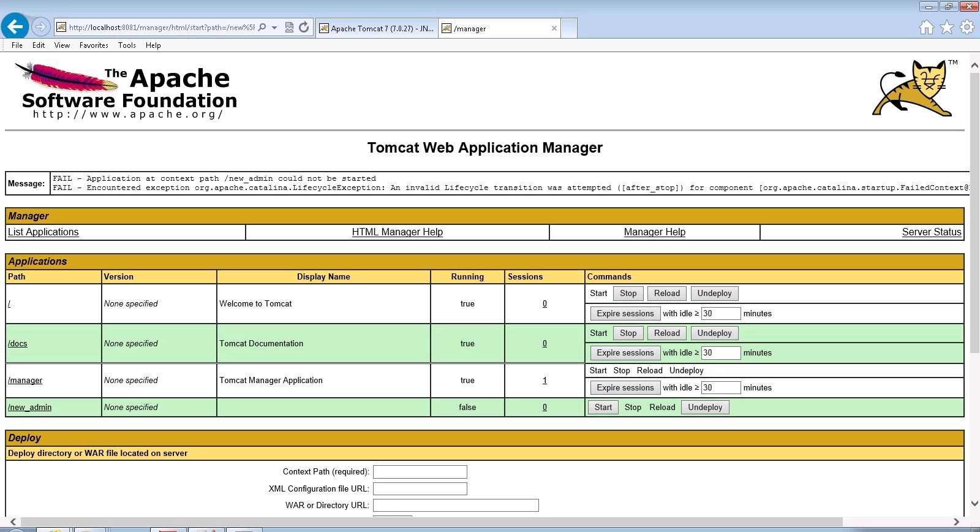Close the /manager tab

click(554, 28)
